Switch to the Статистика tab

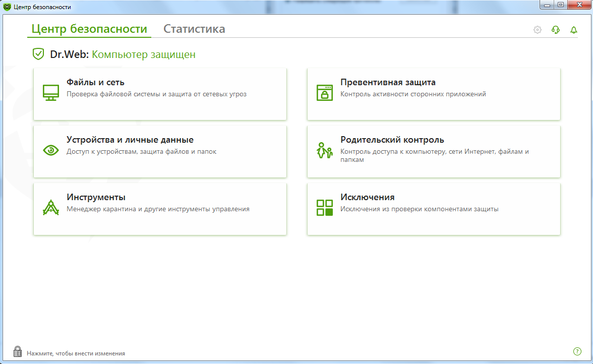[194, 29]
